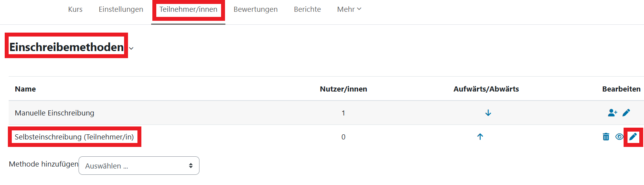Toggle Selbsteinschreibung visibility with eye icon
This screenshot has height=185, width=644.
[x=619, y=137]
